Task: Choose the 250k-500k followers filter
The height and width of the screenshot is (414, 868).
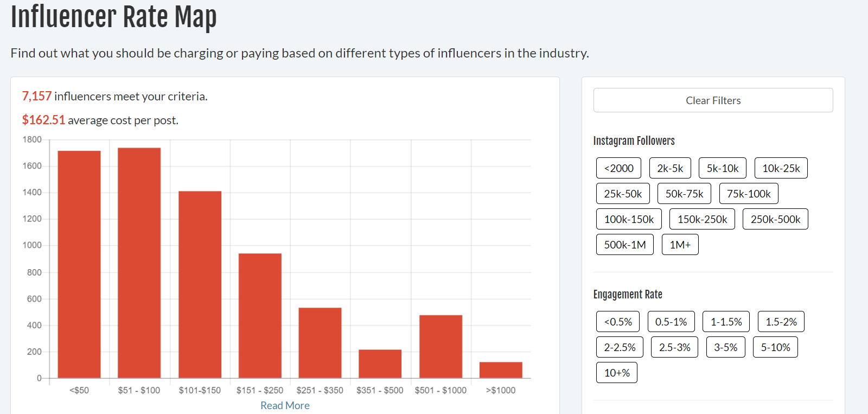Action: click(775, 219)
